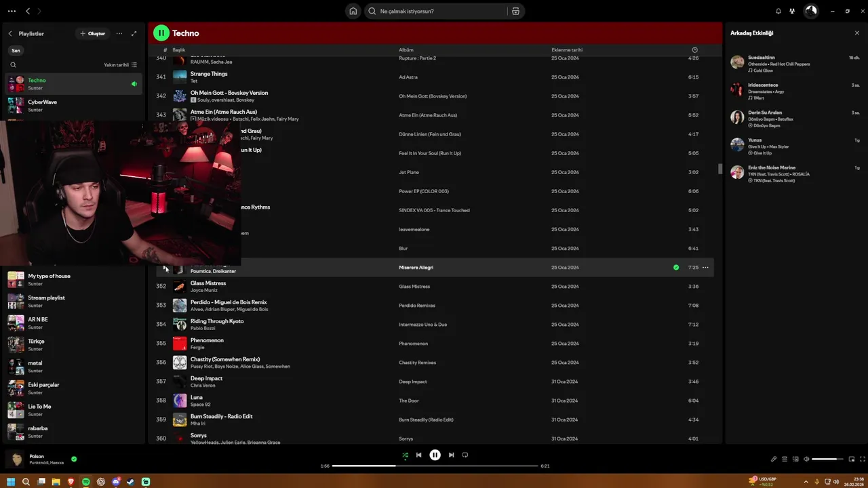This screenshot has width=868, height=488.
Task: Click the Oluştur create button
Action: point(92,33)
